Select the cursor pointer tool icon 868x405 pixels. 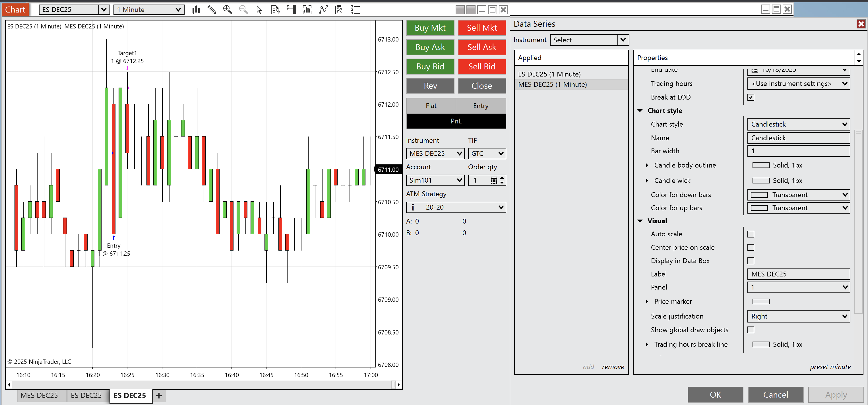tap(259, 10)
